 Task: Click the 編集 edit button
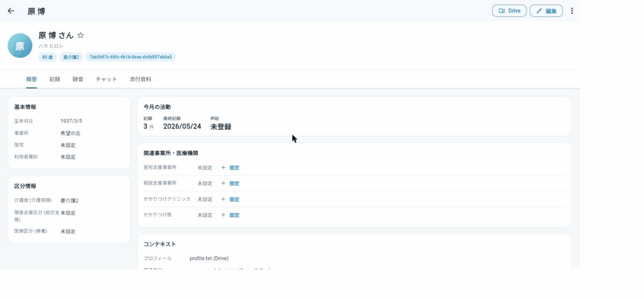[x=546, y=11]
